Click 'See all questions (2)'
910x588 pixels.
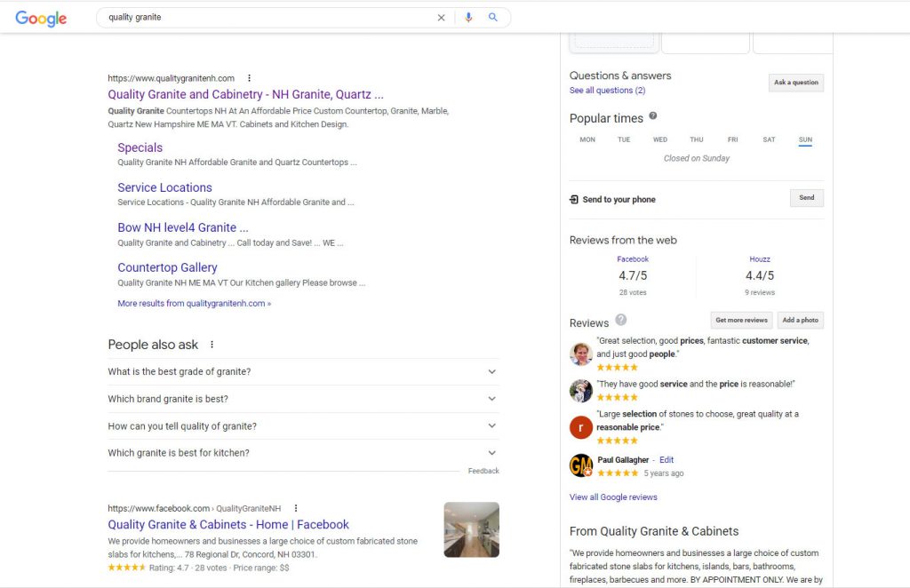pyautogui.click(x=607, y=91)
